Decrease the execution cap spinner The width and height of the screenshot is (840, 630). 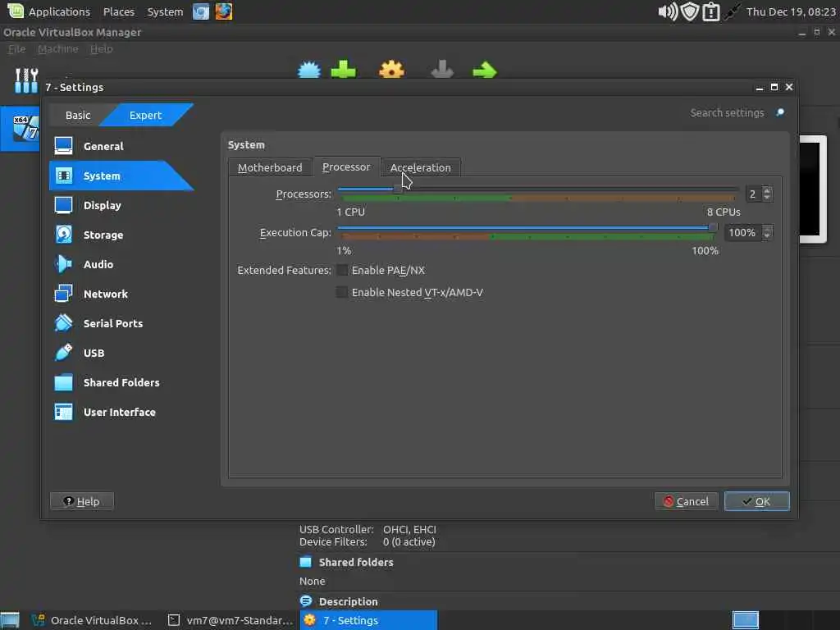pyautogui.click(x=767, y=236)
